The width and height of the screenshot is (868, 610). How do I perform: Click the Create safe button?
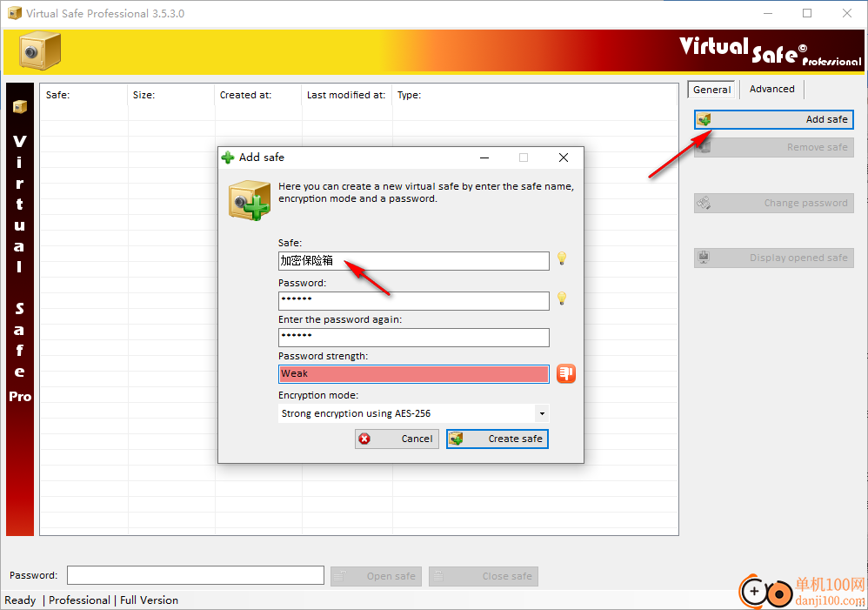(x=497, y=439)
